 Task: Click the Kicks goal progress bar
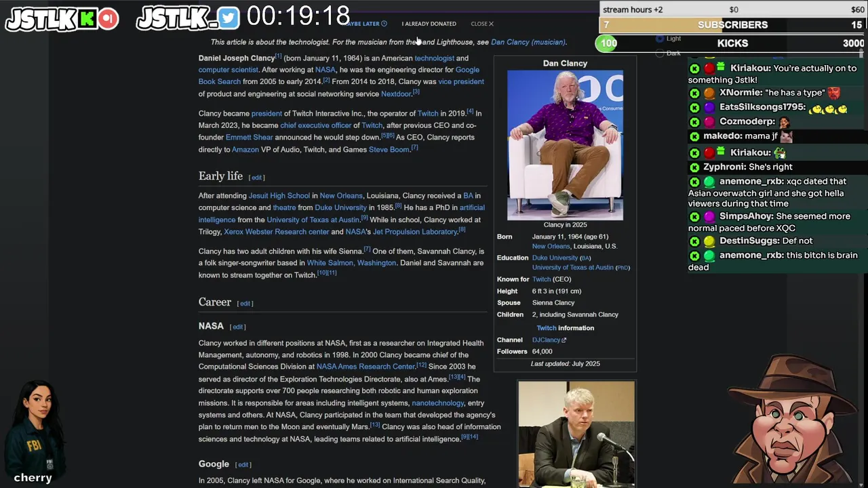point(732,43)
